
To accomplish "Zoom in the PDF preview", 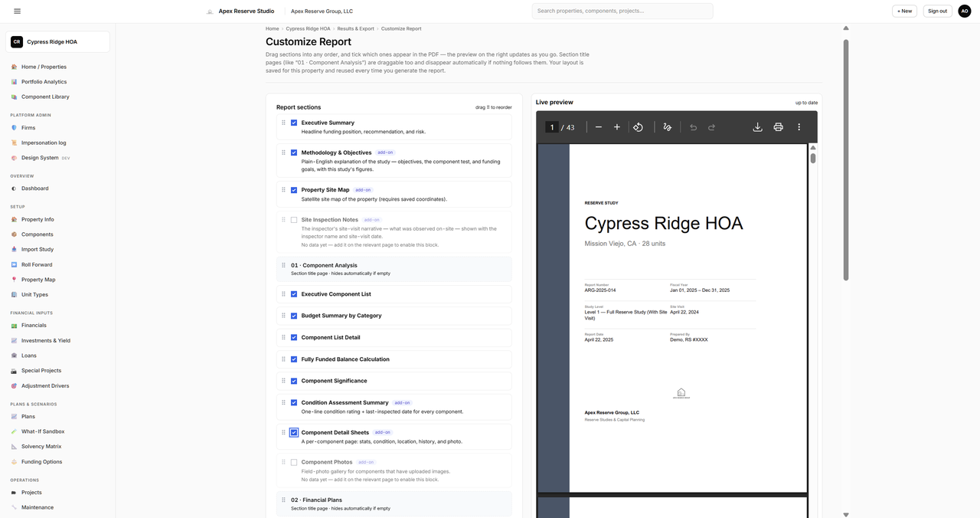I will pos(617,127).
